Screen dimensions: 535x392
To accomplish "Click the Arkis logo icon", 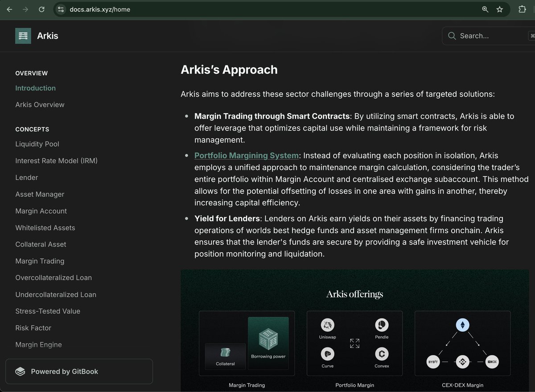I will 23,36.
